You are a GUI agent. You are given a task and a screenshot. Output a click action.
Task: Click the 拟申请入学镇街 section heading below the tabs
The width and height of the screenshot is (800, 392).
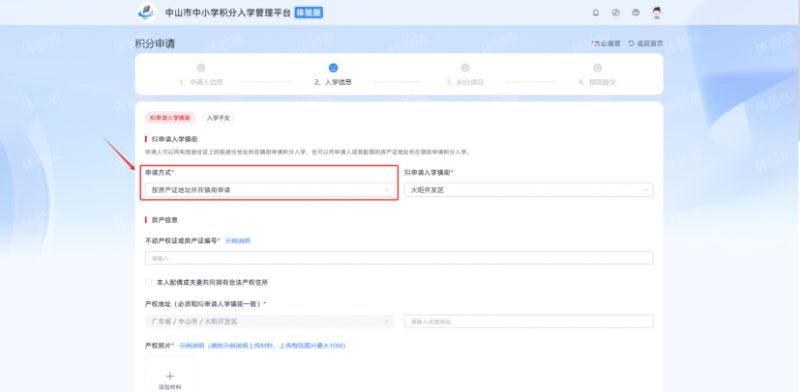point(174,139)
